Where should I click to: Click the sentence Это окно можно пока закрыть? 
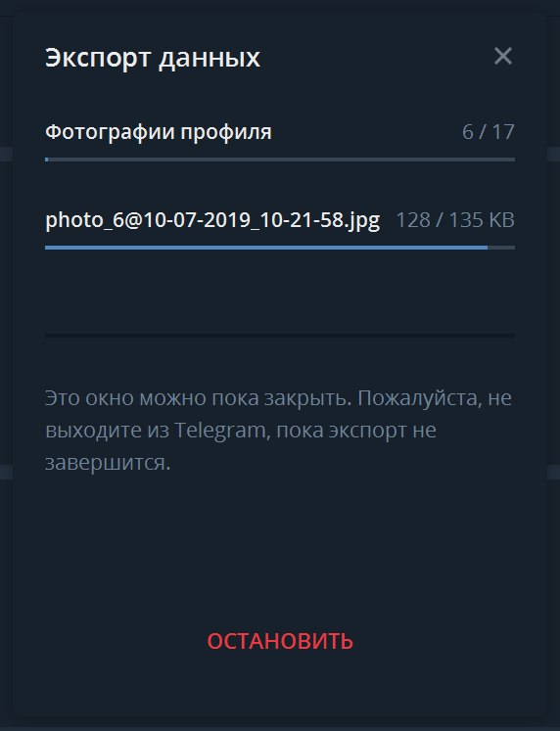[x=198, y=398]
